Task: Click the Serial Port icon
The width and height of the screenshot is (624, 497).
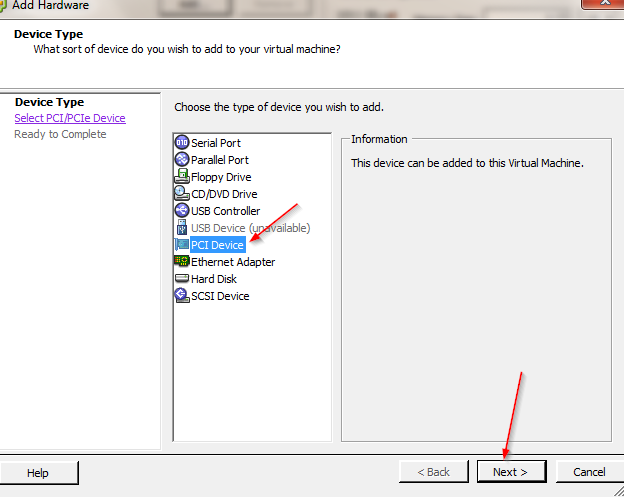Action: [182, 142]
